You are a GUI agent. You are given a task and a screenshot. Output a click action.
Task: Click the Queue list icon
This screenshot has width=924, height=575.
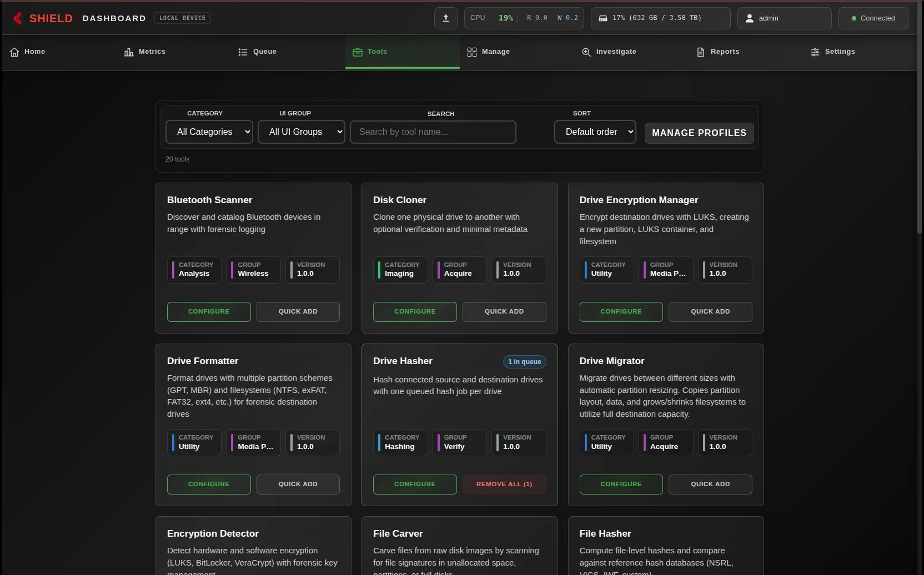[243, 52]
